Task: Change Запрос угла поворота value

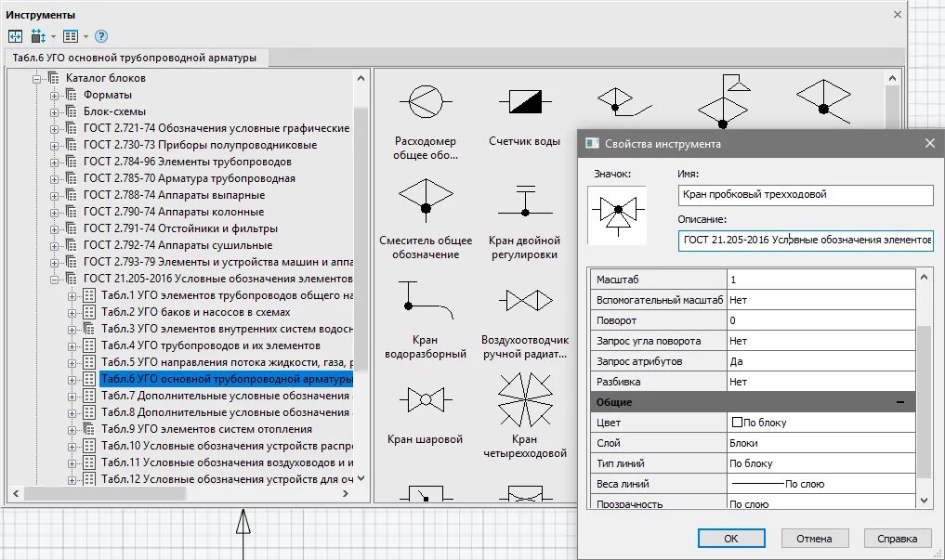Action: point(820,341)
